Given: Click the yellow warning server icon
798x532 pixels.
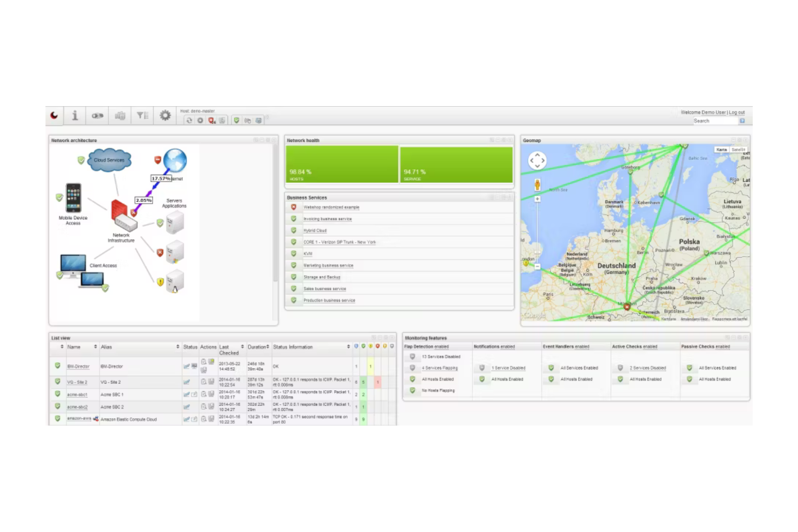Looking at the screenshot, I should 175,281.
